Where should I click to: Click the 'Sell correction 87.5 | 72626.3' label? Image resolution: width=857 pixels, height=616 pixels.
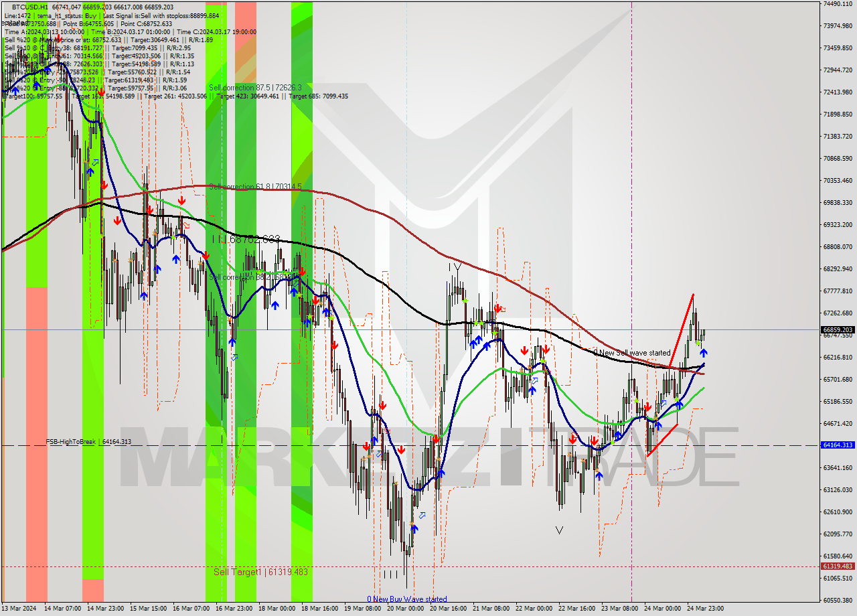coord(255,88)
